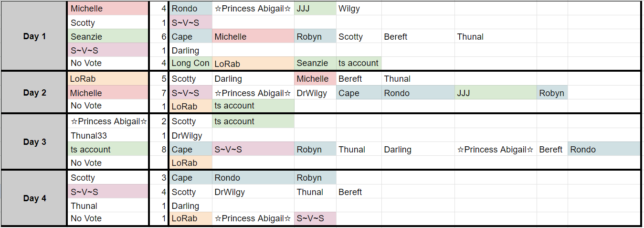
Task: Select the Day 1 merged cell
Action: pyautogui.click(x=34, y=36)
